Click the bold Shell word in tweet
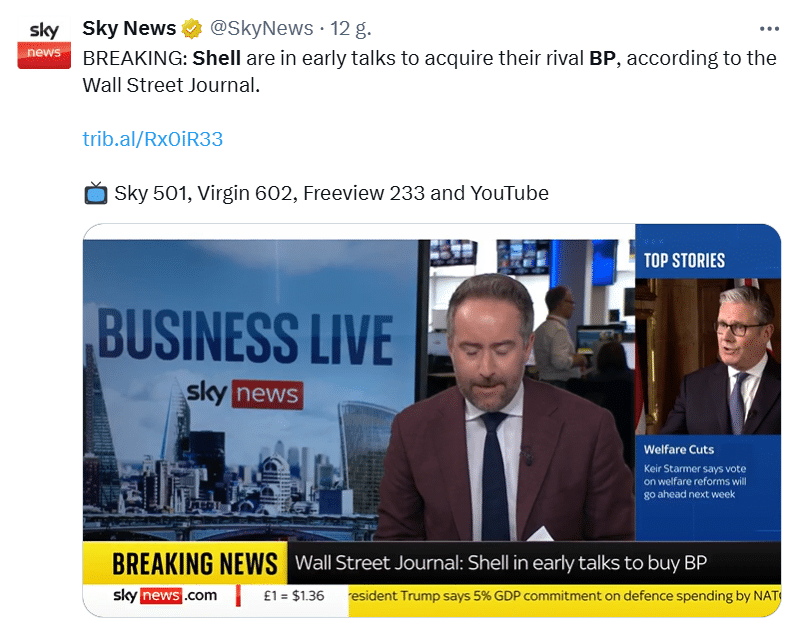 click(x=217, y=58)
